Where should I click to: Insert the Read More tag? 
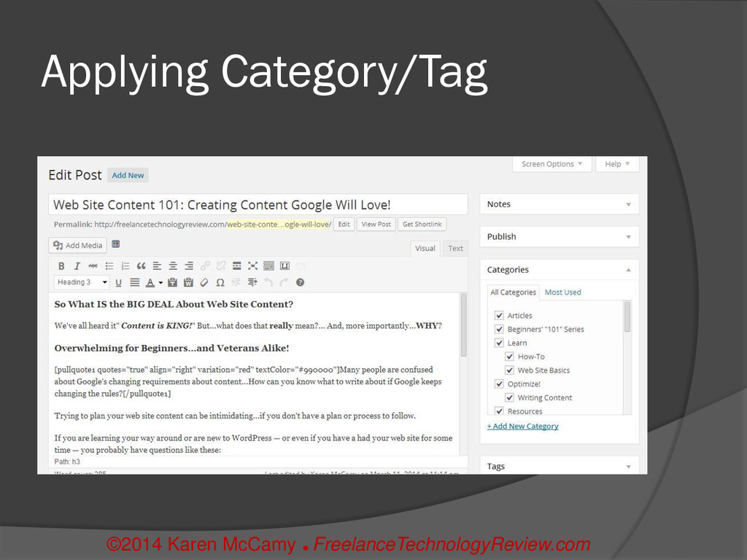click(x=237, y=265)
